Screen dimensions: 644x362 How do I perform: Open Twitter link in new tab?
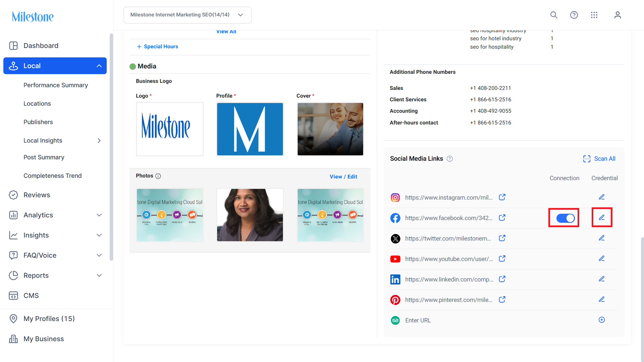502,238
